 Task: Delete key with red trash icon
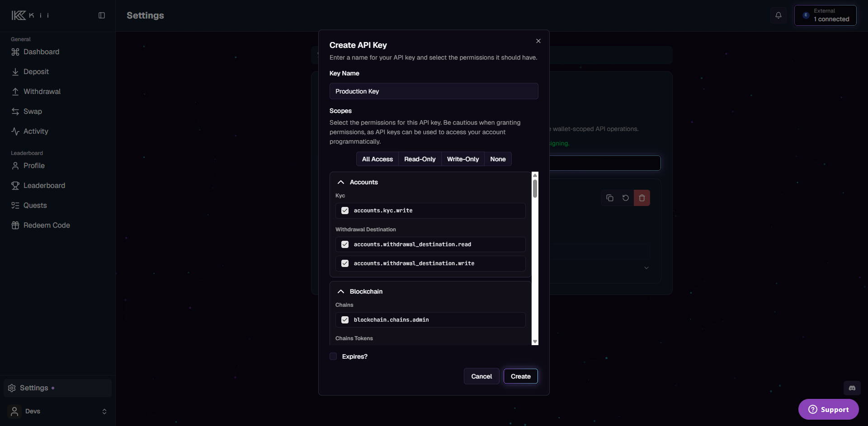click(642, 198)
